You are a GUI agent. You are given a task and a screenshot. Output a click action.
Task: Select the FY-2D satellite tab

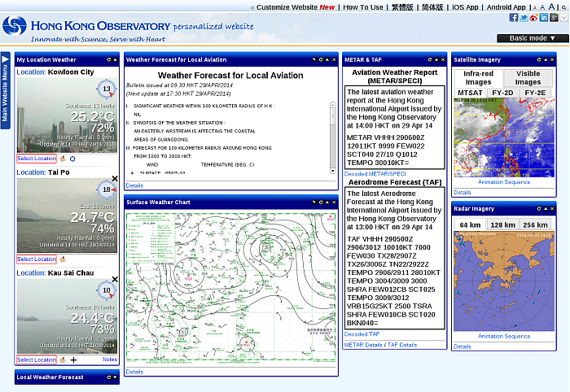pyautogui.click(x=502, y=93)
